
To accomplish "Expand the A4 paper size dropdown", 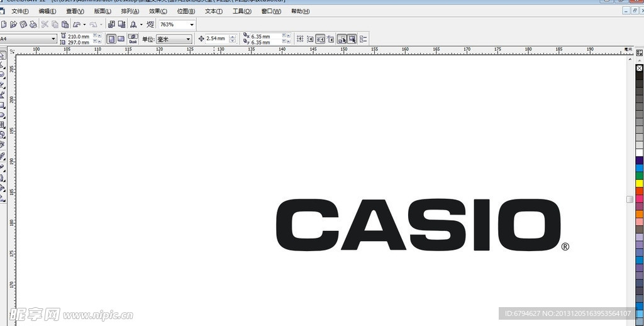I will 53,39.
